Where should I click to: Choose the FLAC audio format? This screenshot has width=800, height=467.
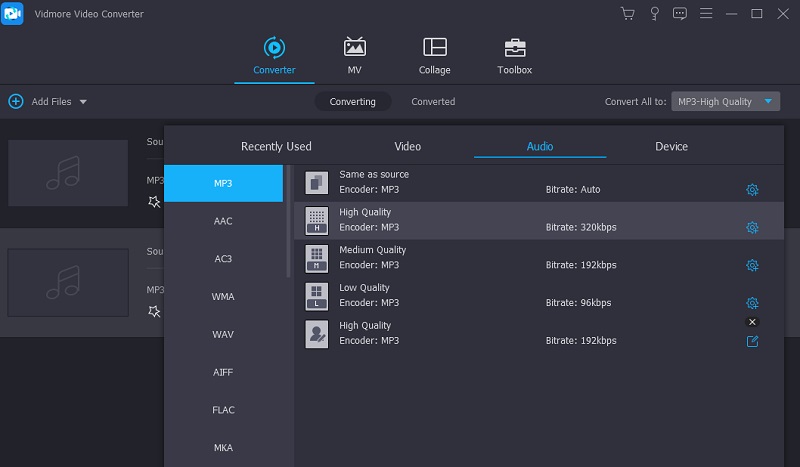click(x=223, y=409)
